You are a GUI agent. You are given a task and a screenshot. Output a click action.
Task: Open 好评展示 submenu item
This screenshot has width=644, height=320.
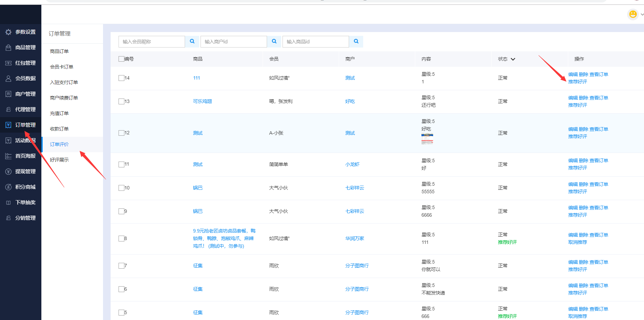59,160
